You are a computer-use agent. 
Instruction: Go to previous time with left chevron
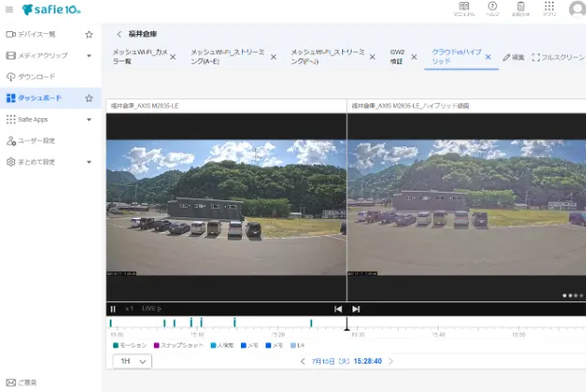302,362
